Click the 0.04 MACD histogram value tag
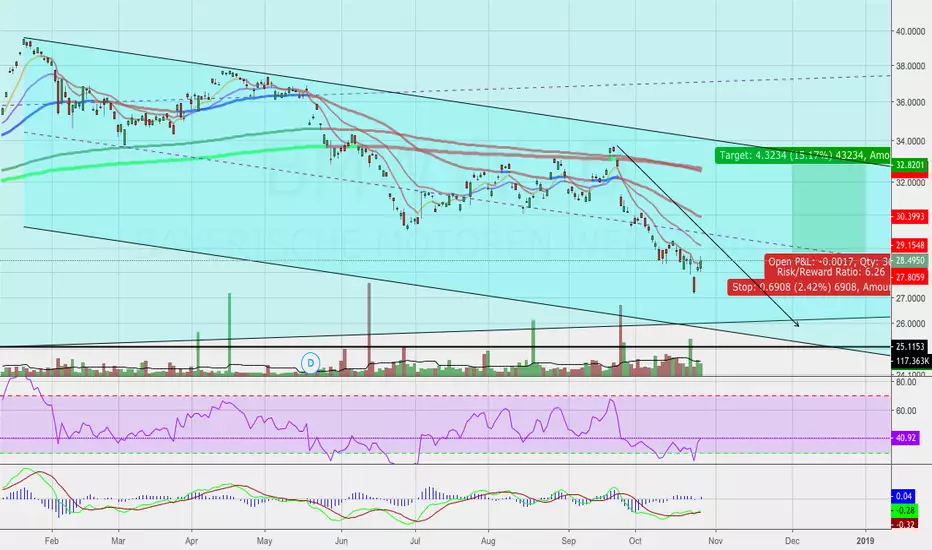Viewport: 932px width, 550px height. [903, 496]
